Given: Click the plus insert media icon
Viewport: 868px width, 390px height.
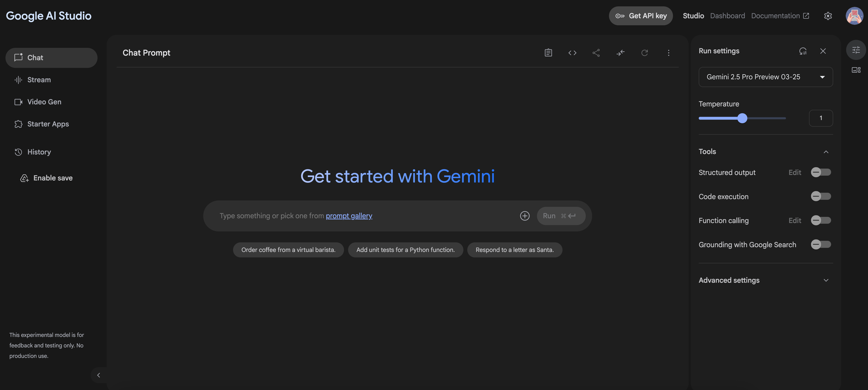Looking at the screenshot, I should (x=525, y=216).
